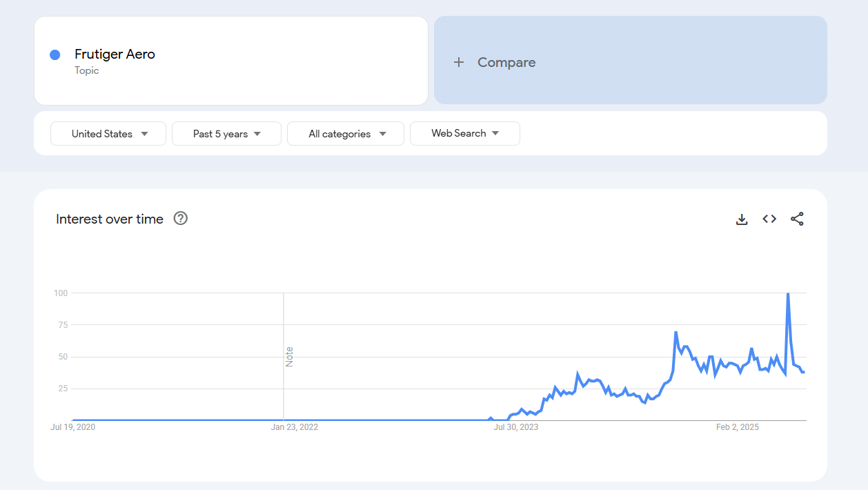Click the plus icon beside Compare
The width and height of the screenshot is (868, 490).
459,62
